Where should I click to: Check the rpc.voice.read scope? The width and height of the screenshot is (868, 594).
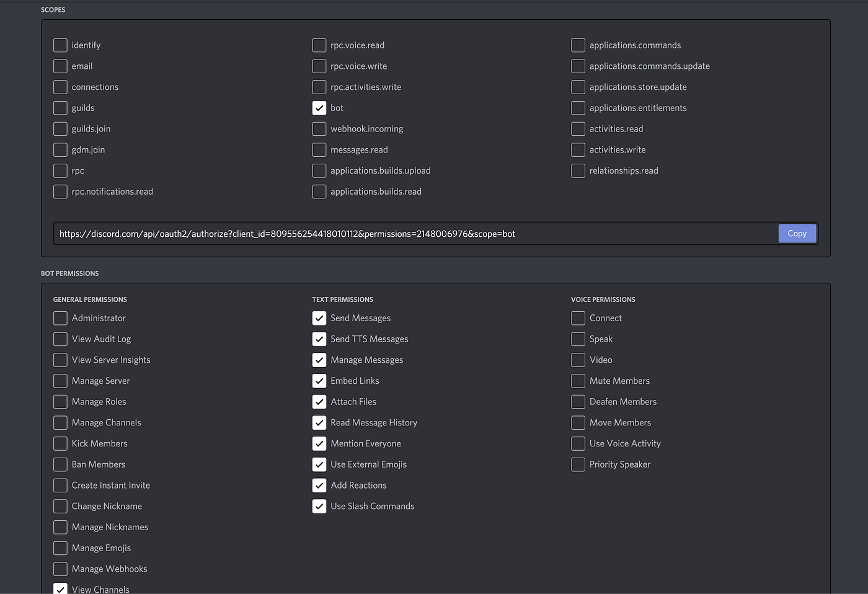(x=319, y=45)
